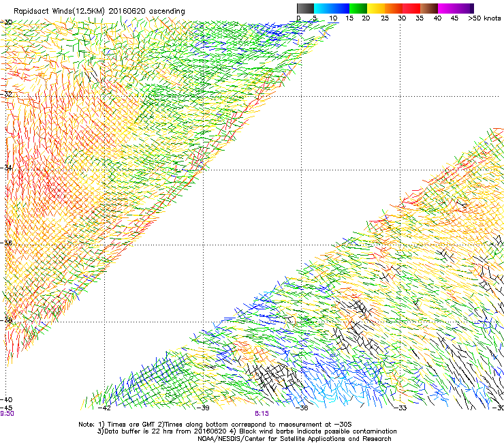Click the 'Data buffer is 22 hrs' note line
Image resolution: width=504 pixels, height=443 pixels.
tap(247, 431)
